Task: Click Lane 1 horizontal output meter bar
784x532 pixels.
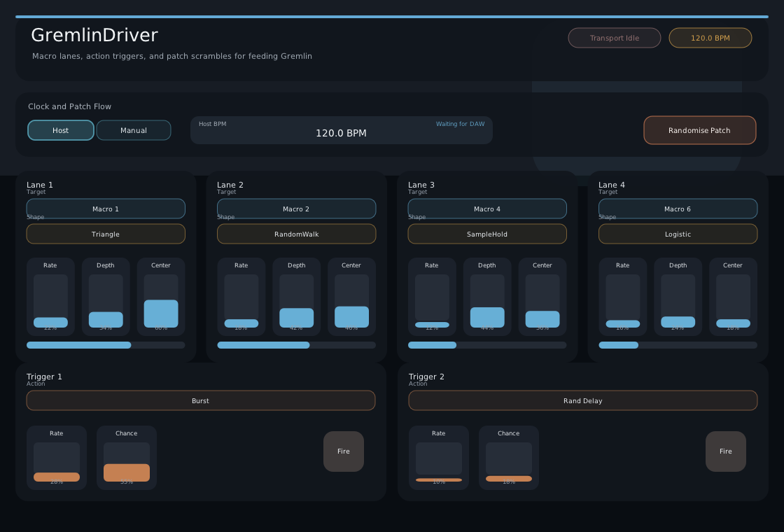Action: [106, 345]
